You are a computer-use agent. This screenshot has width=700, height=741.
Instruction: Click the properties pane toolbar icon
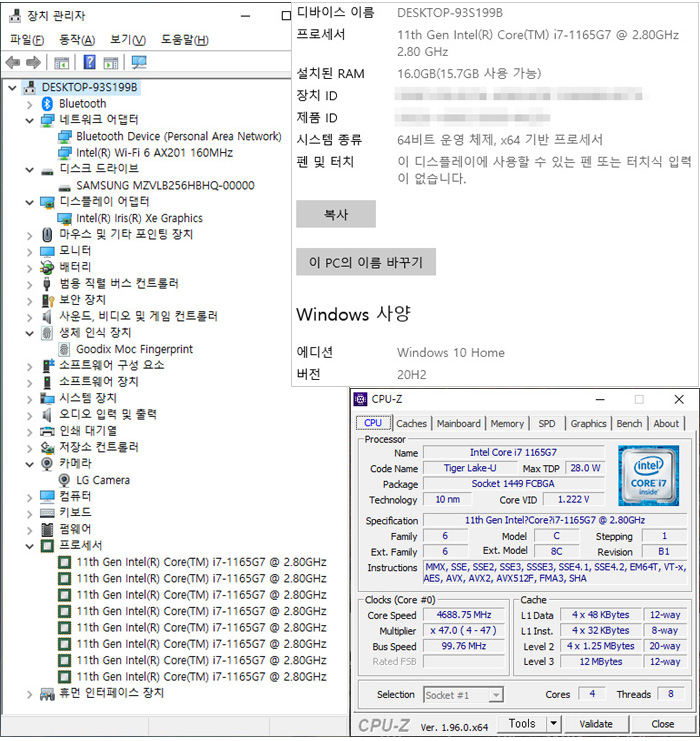point(111,62)
